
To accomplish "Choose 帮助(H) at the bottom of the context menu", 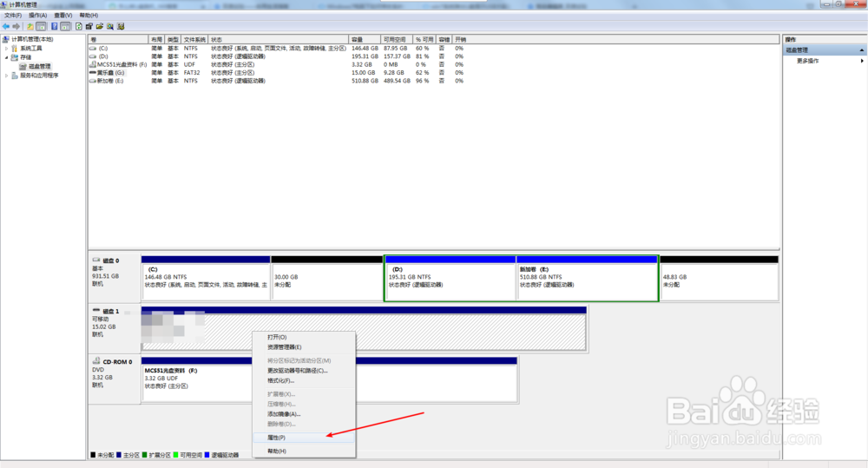I will tap(303, 452).
